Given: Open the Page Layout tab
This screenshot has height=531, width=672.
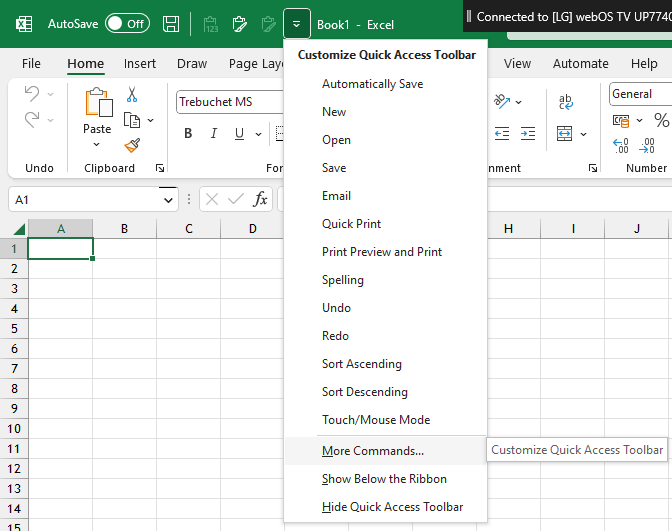Looking at the screenshot, I should coord(256,64).
